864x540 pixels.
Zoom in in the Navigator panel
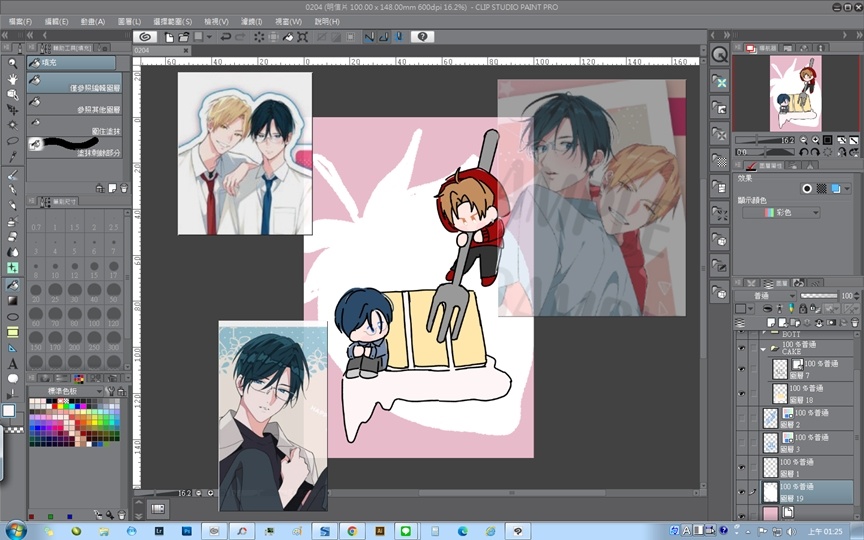click(816, 140)
